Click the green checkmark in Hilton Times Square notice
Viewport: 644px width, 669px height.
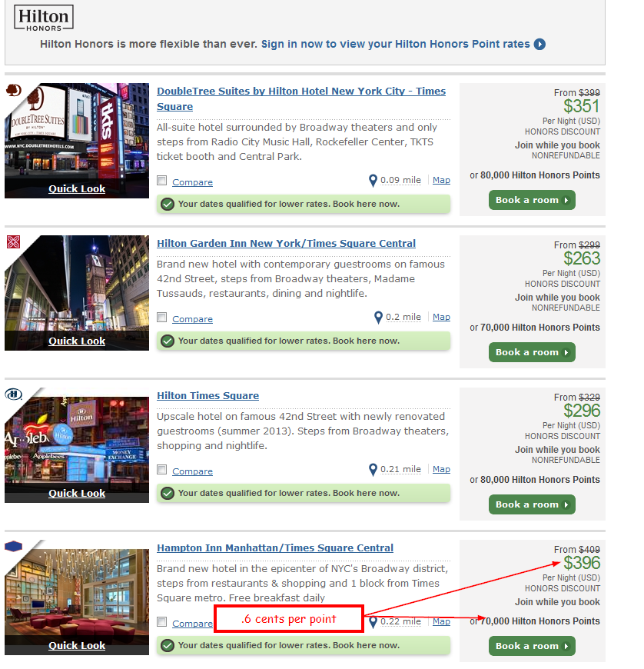[168, 494]
